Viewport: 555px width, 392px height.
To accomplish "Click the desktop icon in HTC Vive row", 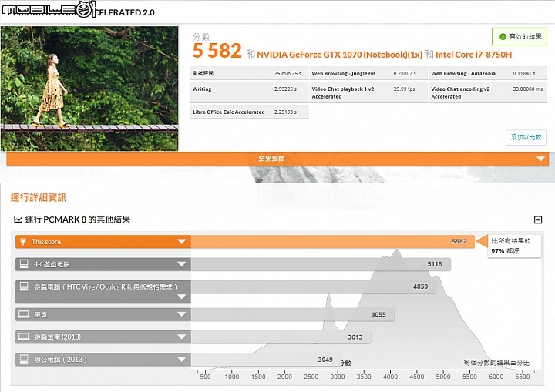I will 24,286.
